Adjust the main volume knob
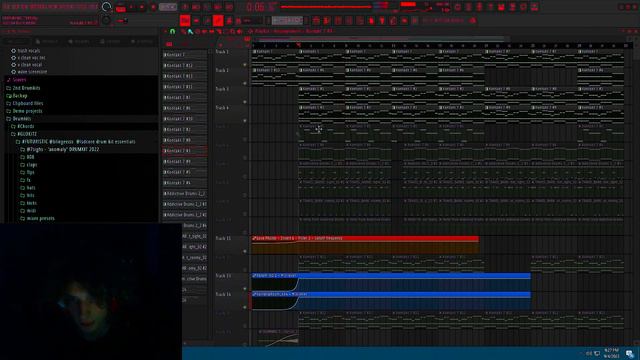 (x=106, y=7)
